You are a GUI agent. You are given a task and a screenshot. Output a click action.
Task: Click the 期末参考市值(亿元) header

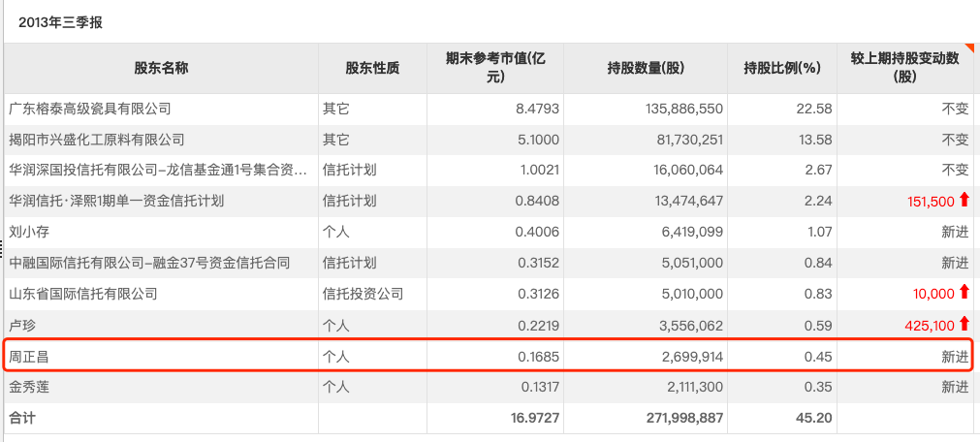[x=495, y=68]
